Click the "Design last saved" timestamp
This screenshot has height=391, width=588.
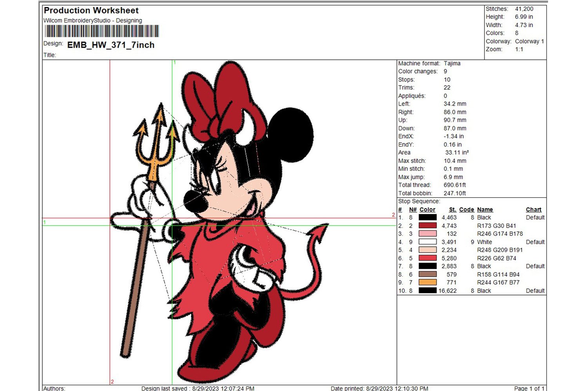pyautogui.click(x=198, y=388)
